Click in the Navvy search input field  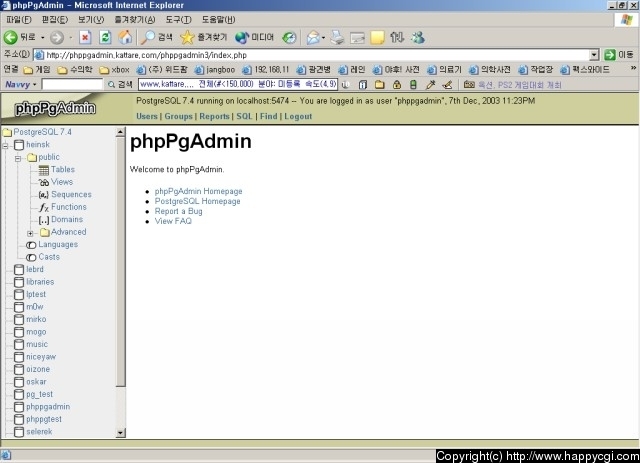click(x=72, y=85)
